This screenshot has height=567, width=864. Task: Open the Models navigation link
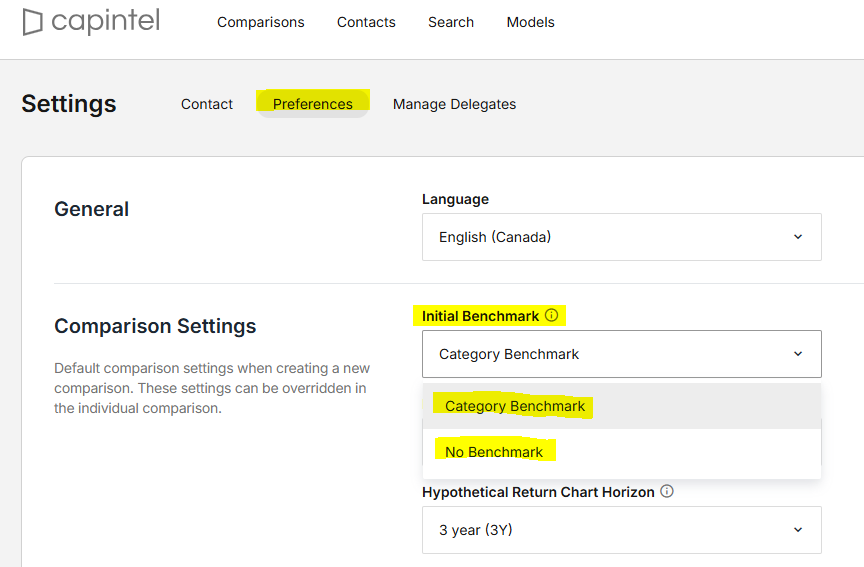click(x=531, y=22)
